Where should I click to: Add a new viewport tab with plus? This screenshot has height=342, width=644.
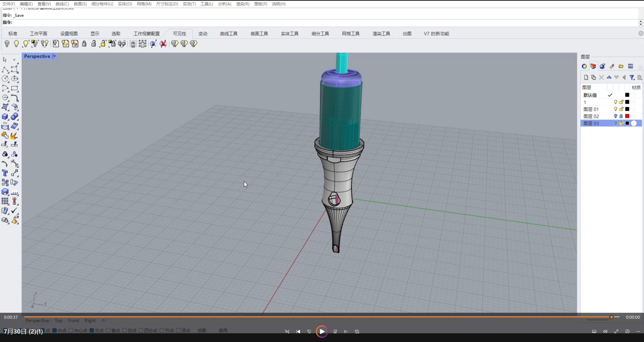103,320
